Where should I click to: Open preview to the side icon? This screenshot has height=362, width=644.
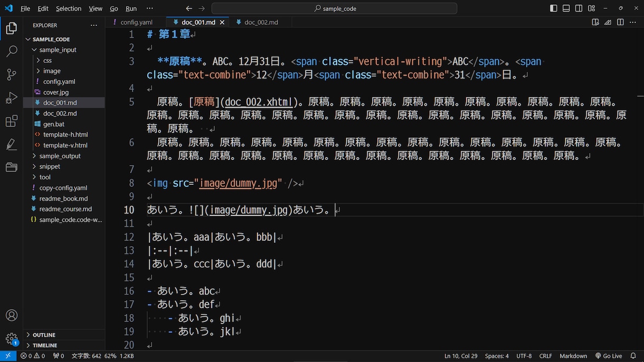(x=595, y=22)
